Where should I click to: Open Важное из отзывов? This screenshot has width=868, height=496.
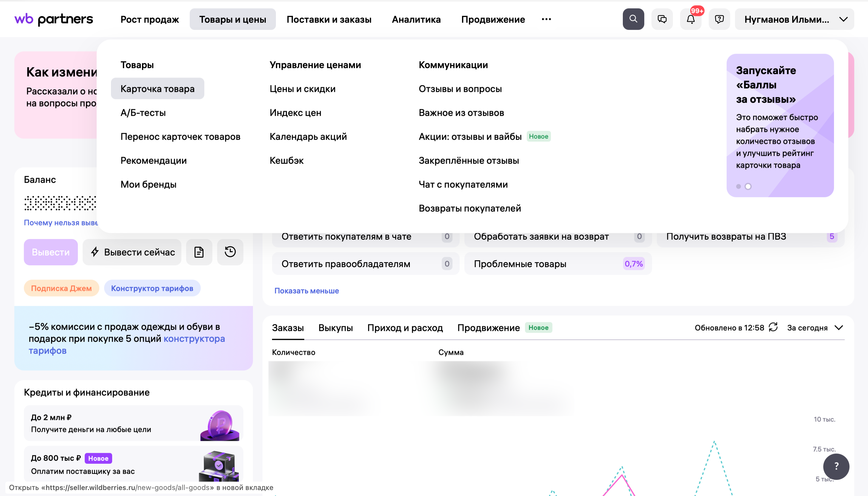tap(461, 113)
